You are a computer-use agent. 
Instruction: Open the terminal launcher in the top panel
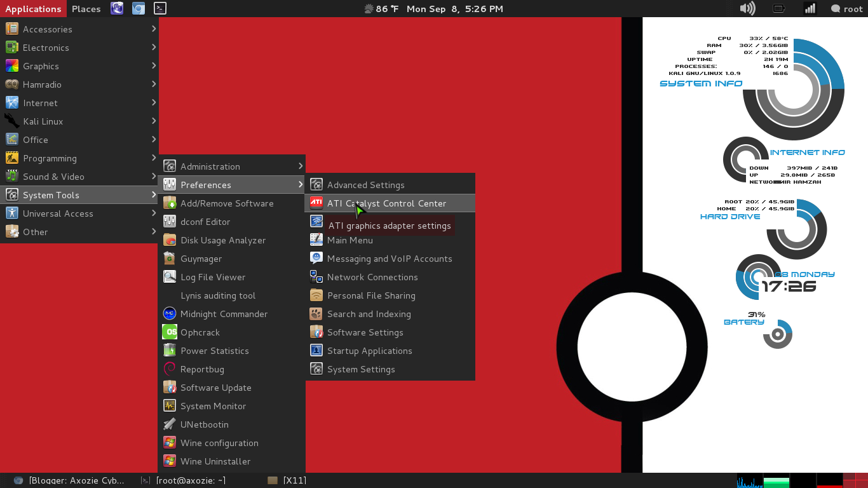point(160,8)
